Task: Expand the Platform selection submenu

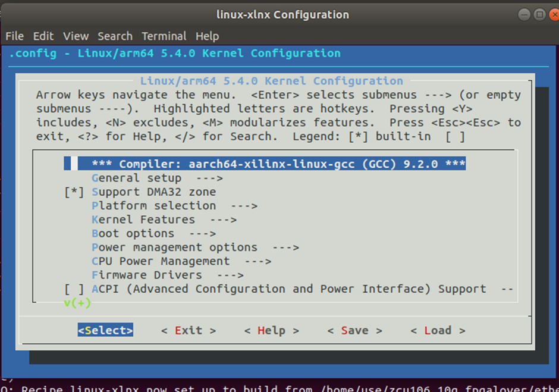Action: [x=175, y=206]
